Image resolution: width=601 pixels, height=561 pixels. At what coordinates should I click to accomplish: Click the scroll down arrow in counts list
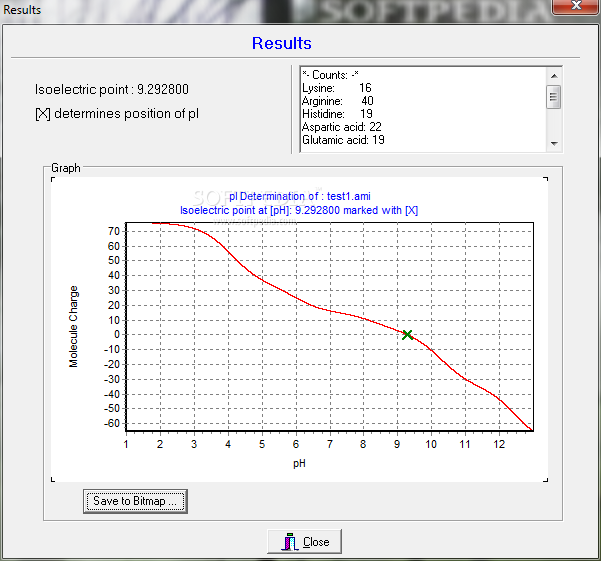(554, 143)
